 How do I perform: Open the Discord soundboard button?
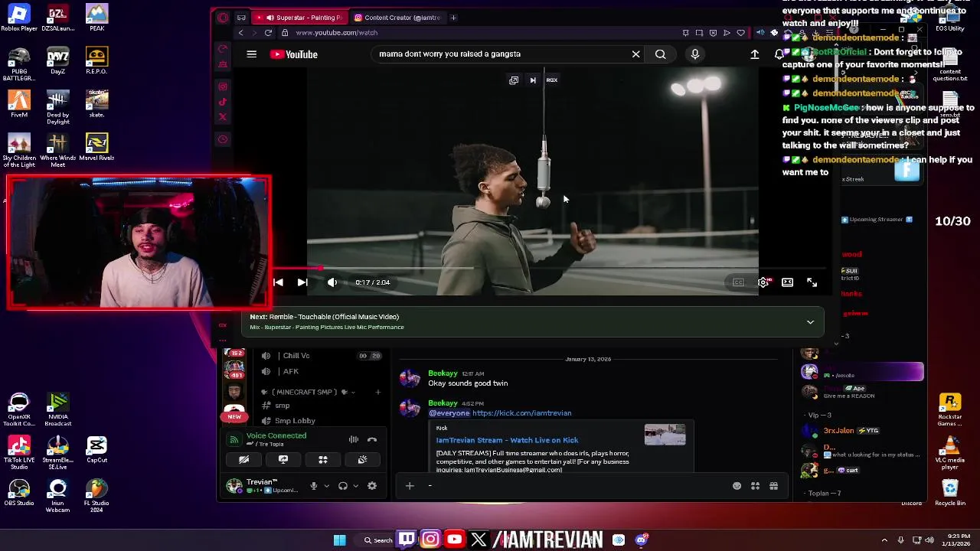click(x=362, y=460)
